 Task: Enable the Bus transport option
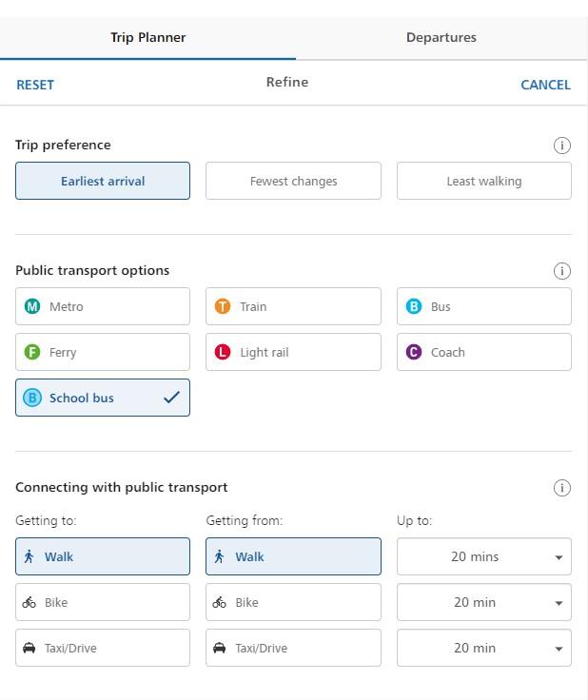pyautogui.click(x=483, y=307)
